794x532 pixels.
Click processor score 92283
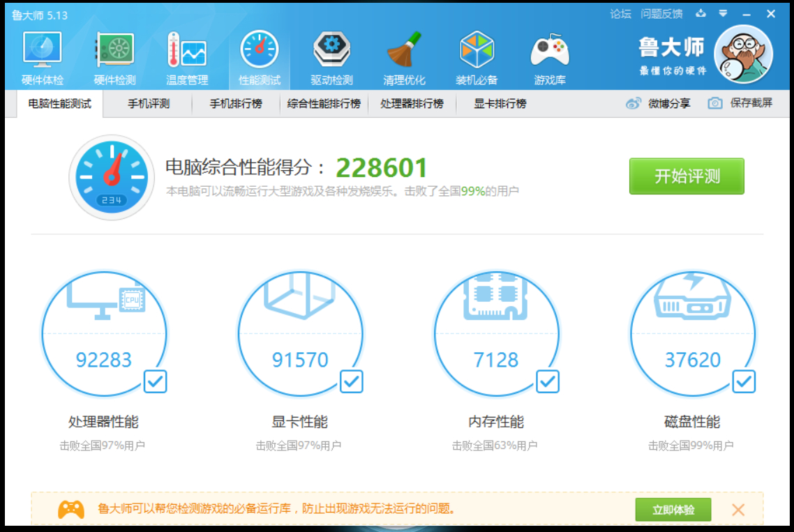[104, 360]
